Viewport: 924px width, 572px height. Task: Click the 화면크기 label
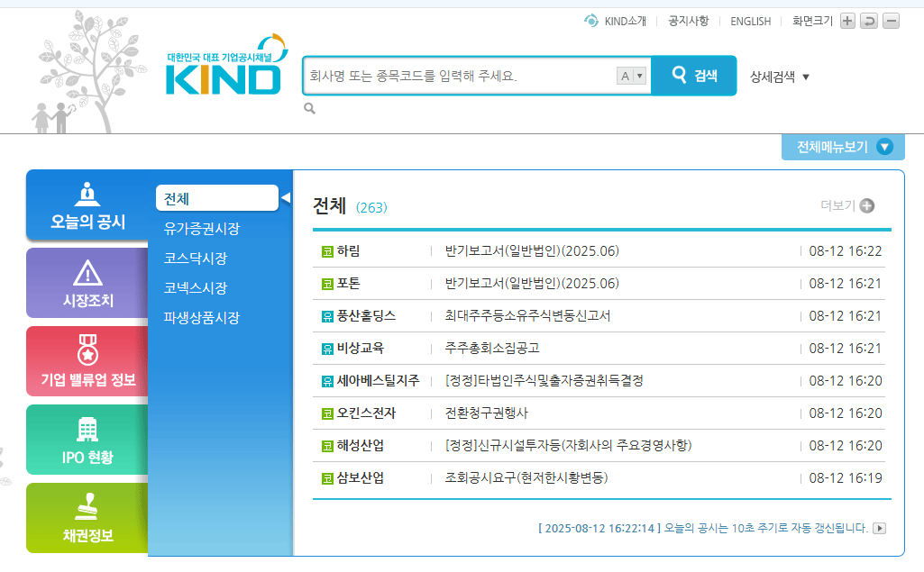click(x=812, y=22)
